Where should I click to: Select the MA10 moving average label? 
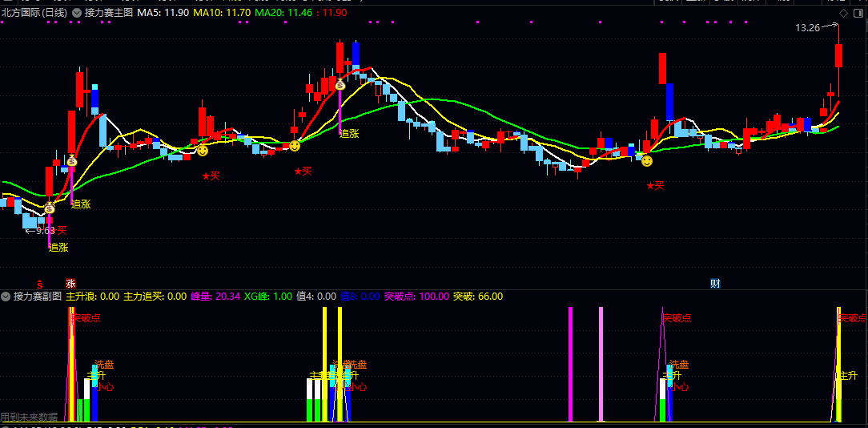[x=222, y=14]
